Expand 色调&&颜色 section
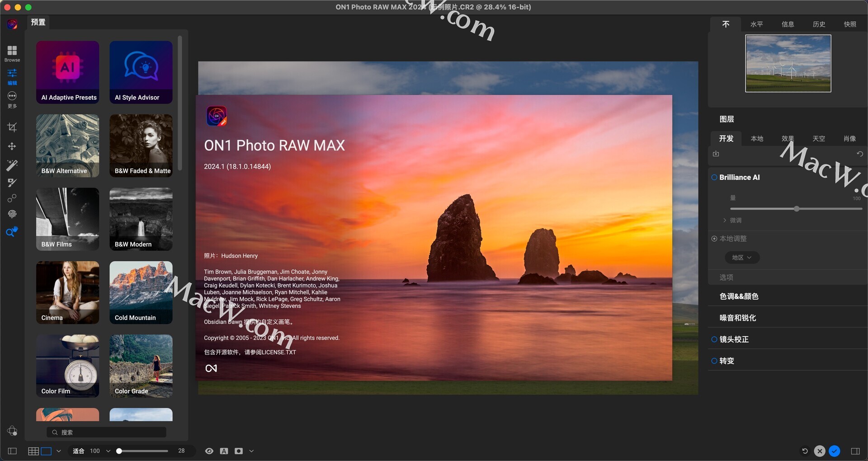868x461 pixels. point(739,296)
